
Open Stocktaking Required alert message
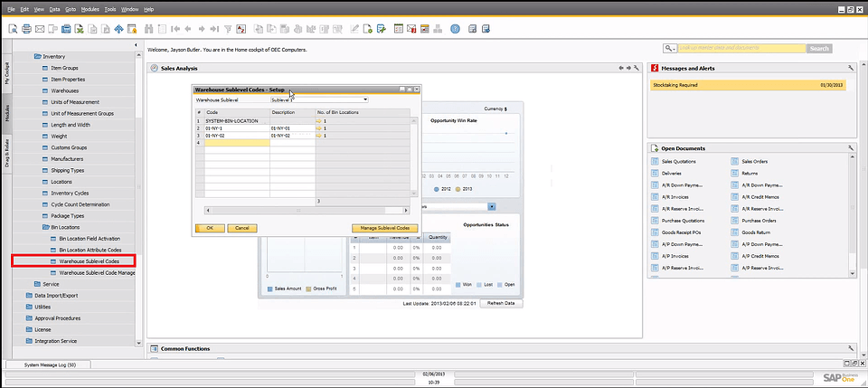point(748,85)
